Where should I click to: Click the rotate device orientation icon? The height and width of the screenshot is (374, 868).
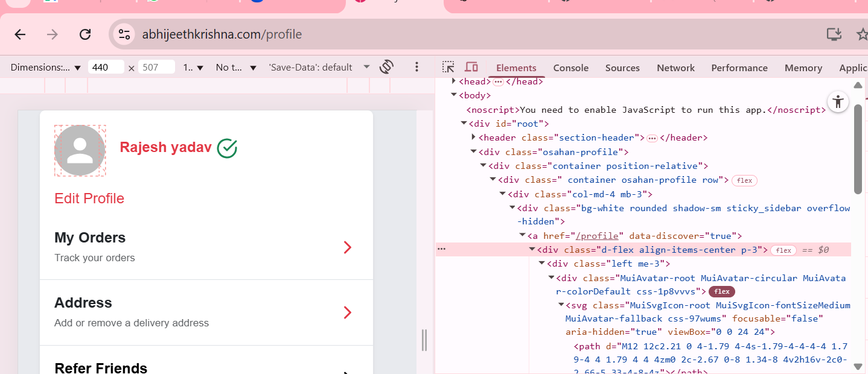(x=386, y=67)
